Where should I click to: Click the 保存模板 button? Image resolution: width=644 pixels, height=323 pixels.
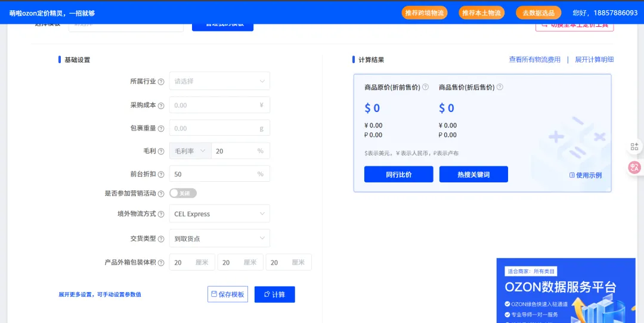[228, 294]
